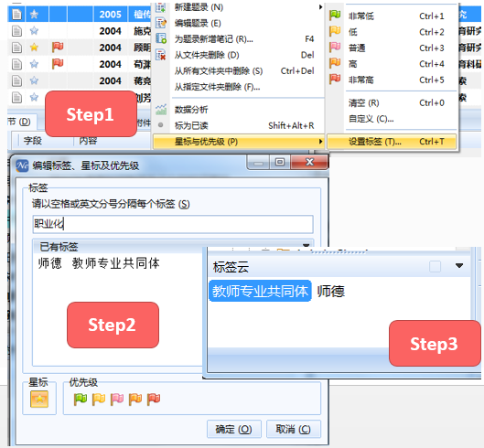Viewport: 484px width, 448px height.
Task: Click red priority flag in 荀 row
Action: pos(58,64)
